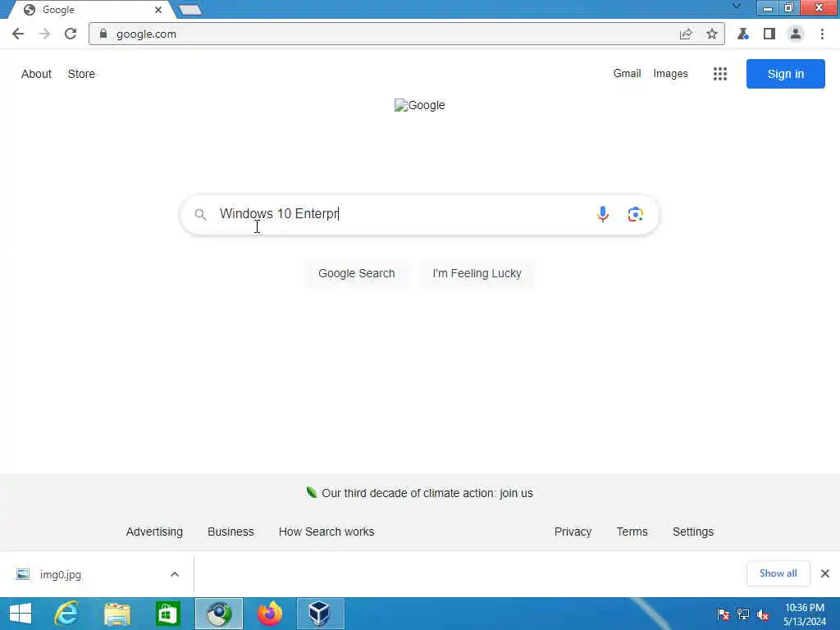The width and height of the screenshot is (840, 630).
Task: Open VirtualBox from the taskbar
Action: tap(320, 614)
